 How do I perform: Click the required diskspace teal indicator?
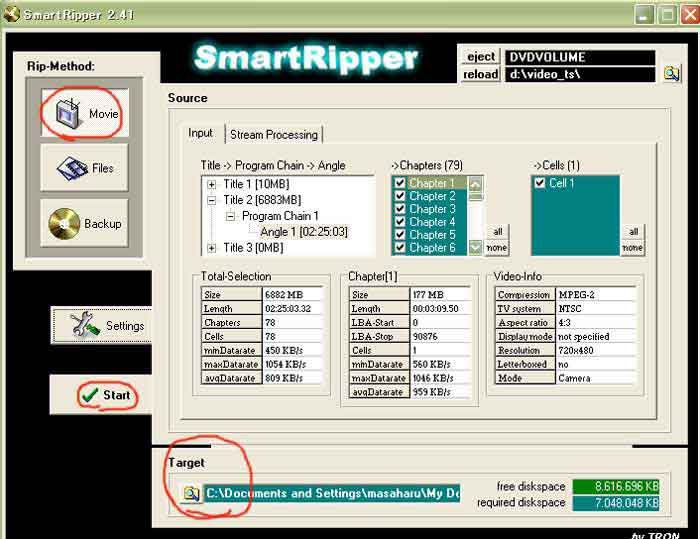coord(616,503)
